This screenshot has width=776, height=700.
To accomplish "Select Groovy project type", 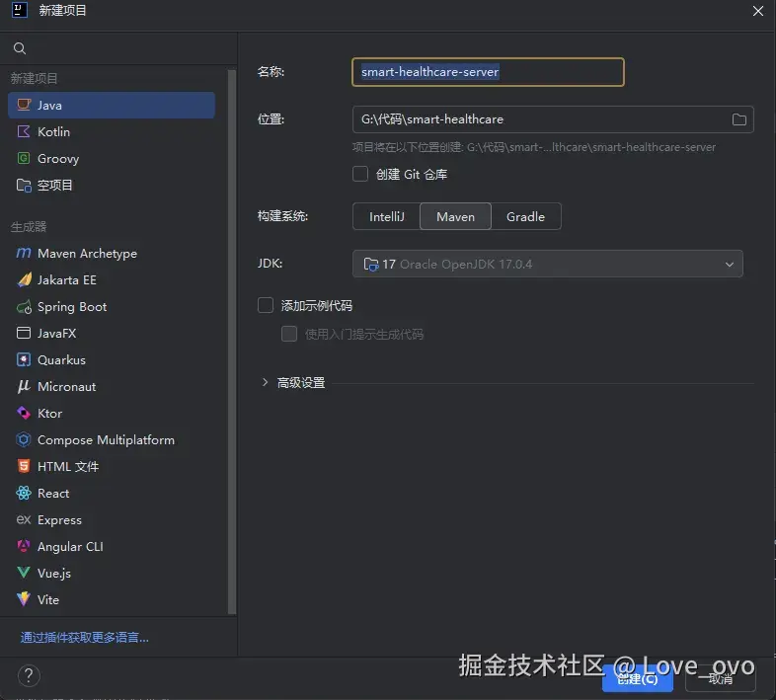I will coord(112,158).
